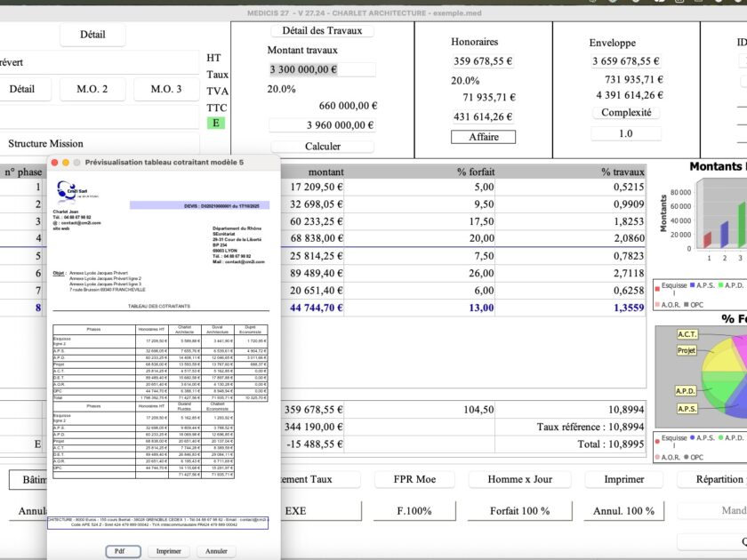The height and width of the screenshot is (560, 747).
Task: Click the Structure Mission label
Action: (x=45, y=143)
